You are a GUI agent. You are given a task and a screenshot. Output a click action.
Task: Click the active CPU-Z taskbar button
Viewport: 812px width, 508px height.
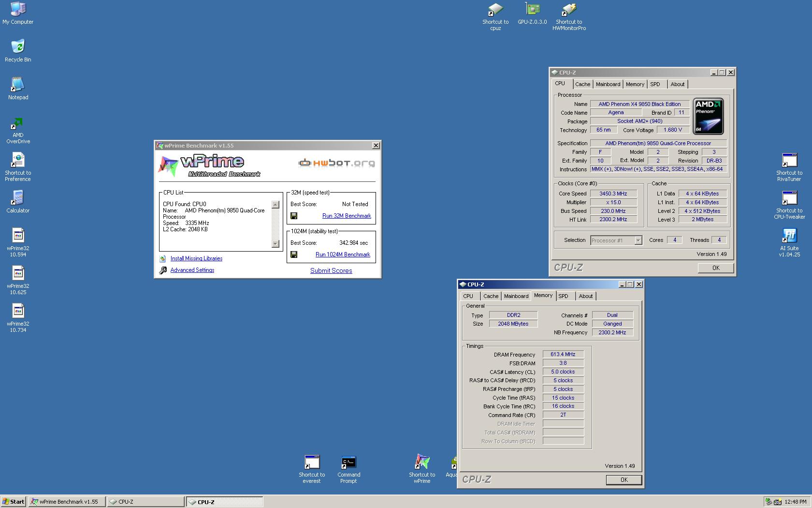[225, 502]
